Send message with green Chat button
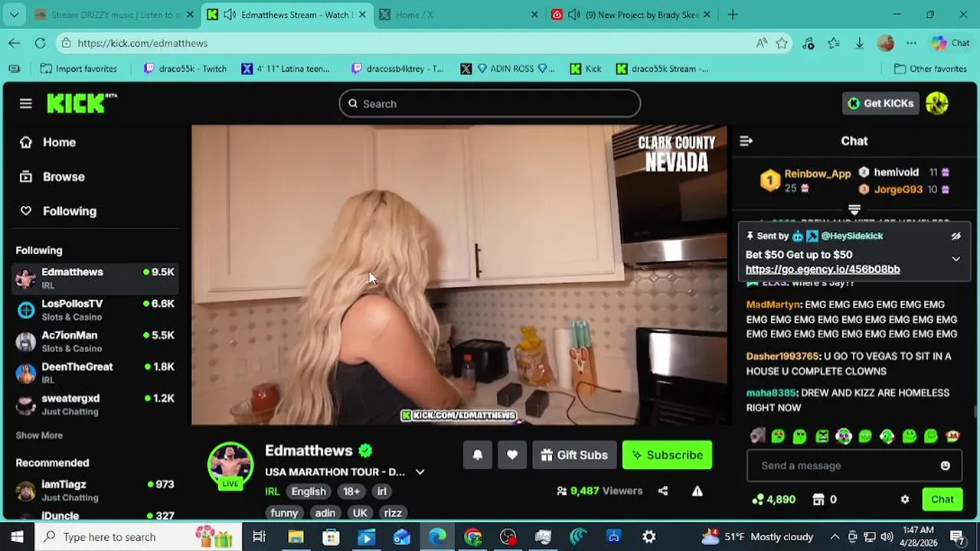The image size is (980, 551). [x=942, y=499]
